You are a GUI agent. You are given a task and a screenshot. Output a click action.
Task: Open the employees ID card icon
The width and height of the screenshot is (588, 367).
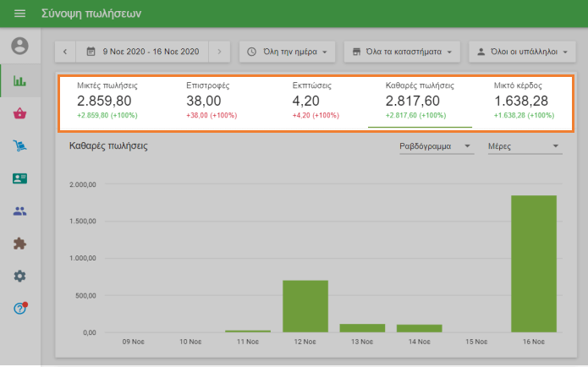point(19,178)
